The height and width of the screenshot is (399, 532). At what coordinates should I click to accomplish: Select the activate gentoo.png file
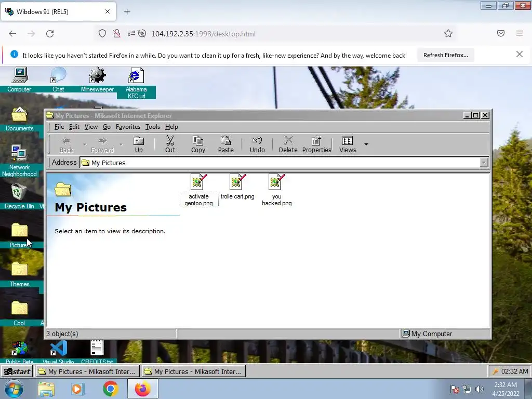coord(199,190)
